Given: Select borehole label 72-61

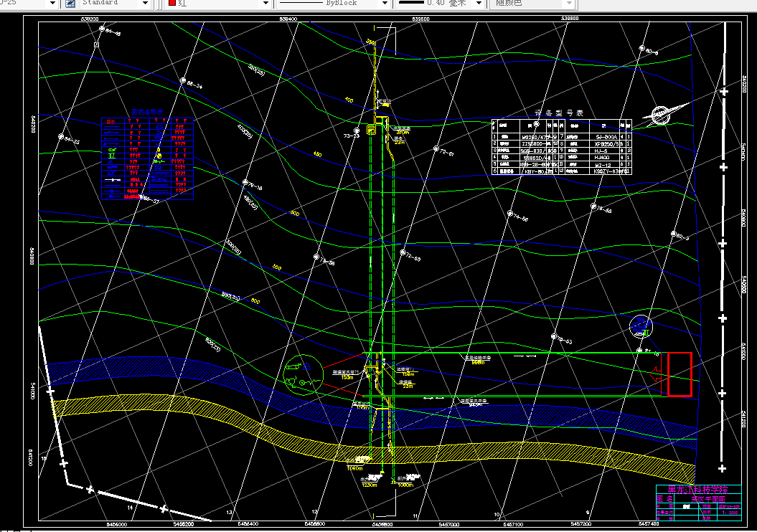Looking at the screenshot, I should click(x=446, y=153).
